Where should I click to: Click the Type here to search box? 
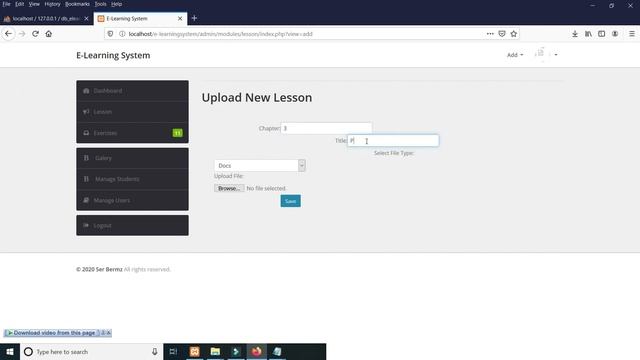point(91,351)
